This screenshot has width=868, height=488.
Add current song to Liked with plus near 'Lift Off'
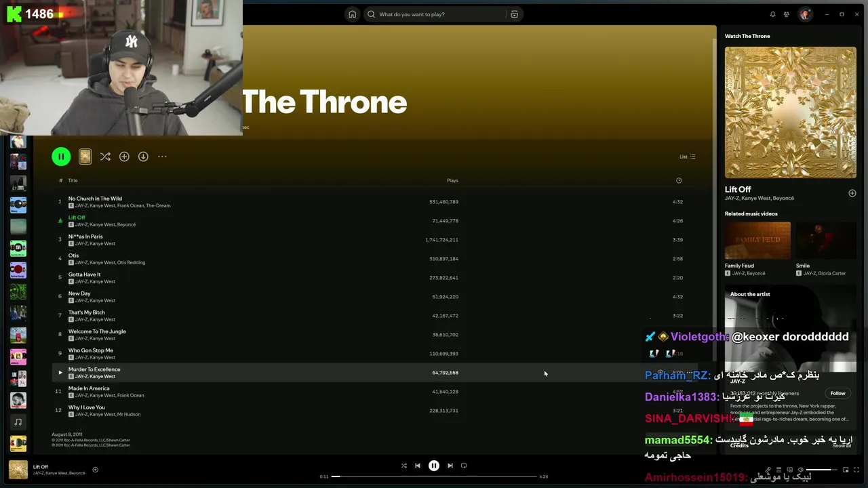95,470
